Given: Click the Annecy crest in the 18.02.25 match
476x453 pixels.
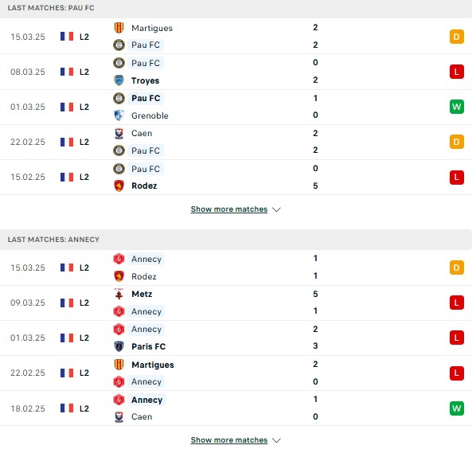Looking at the screenshot, I should click(x=119, y=400).
